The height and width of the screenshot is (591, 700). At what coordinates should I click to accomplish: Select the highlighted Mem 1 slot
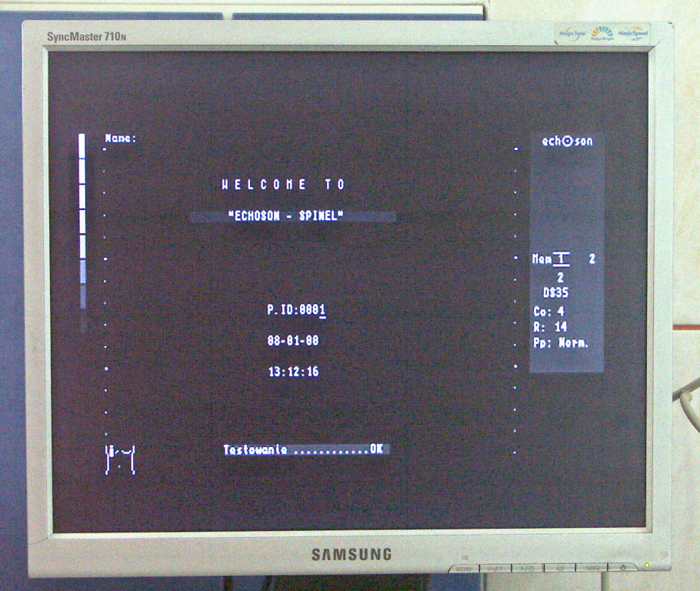click(x=561, y=259)
